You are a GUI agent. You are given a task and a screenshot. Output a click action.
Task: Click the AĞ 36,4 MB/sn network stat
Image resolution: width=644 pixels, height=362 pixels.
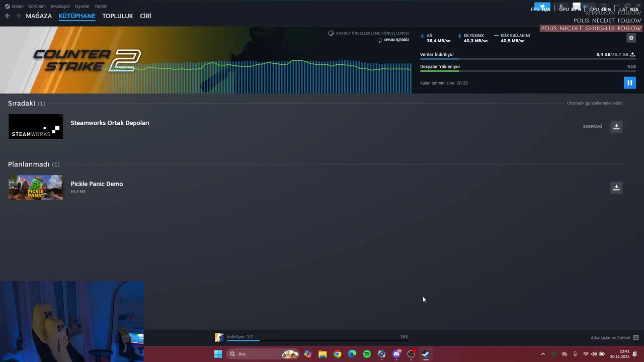point(436,38)
